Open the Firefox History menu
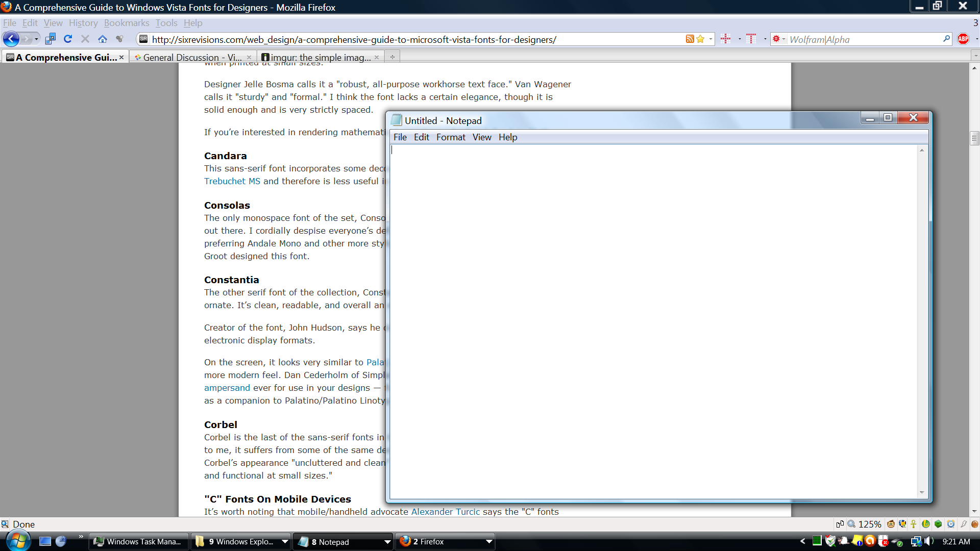980x551 pixels. (x=83, y=23)
